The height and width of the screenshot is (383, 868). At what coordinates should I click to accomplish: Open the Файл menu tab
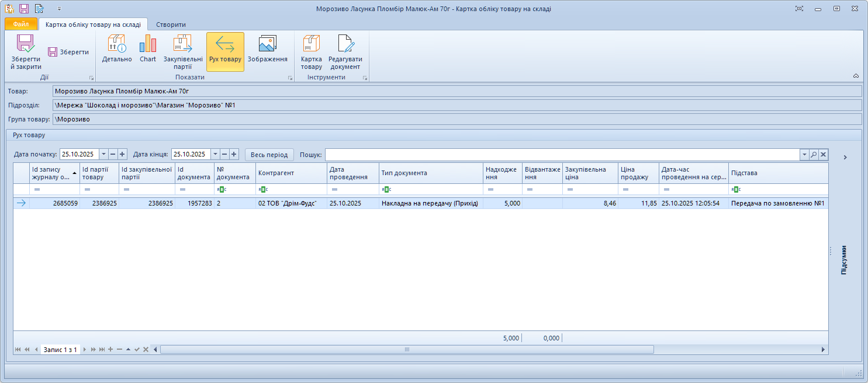(21, 25)
